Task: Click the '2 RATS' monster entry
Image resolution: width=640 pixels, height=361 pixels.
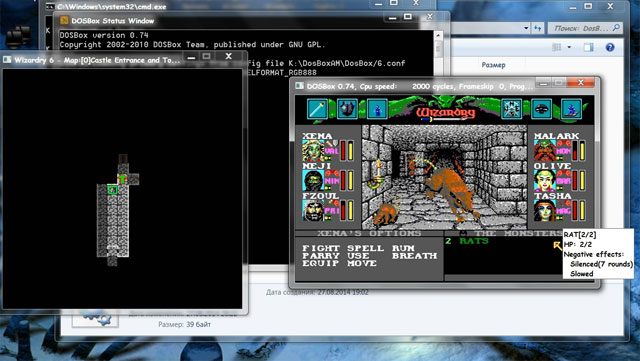Action: point(467,241)
